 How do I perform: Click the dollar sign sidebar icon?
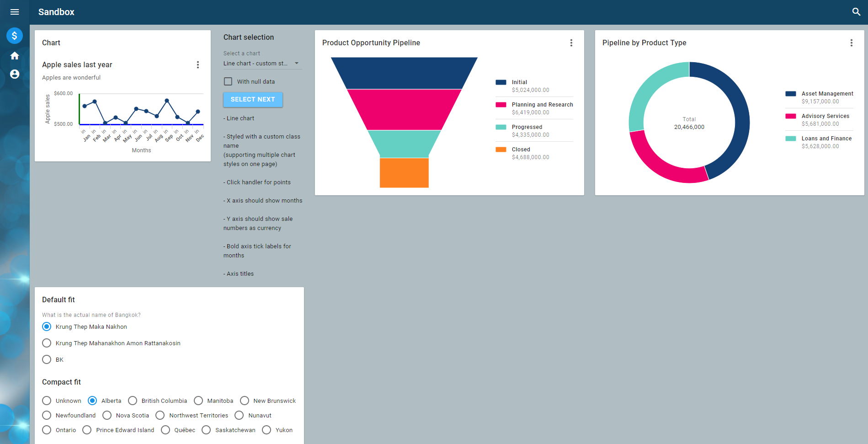pos(15,35)
